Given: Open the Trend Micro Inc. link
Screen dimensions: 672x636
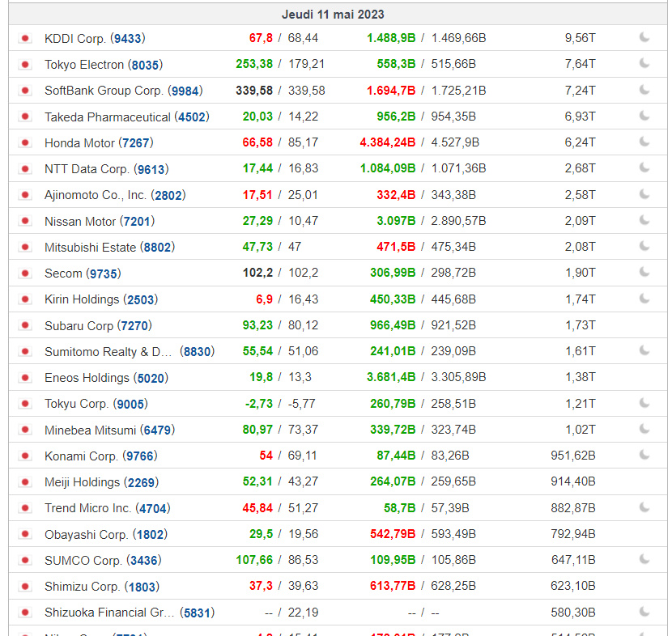Looking at the screenshot, I should click(x=88, y=508).
